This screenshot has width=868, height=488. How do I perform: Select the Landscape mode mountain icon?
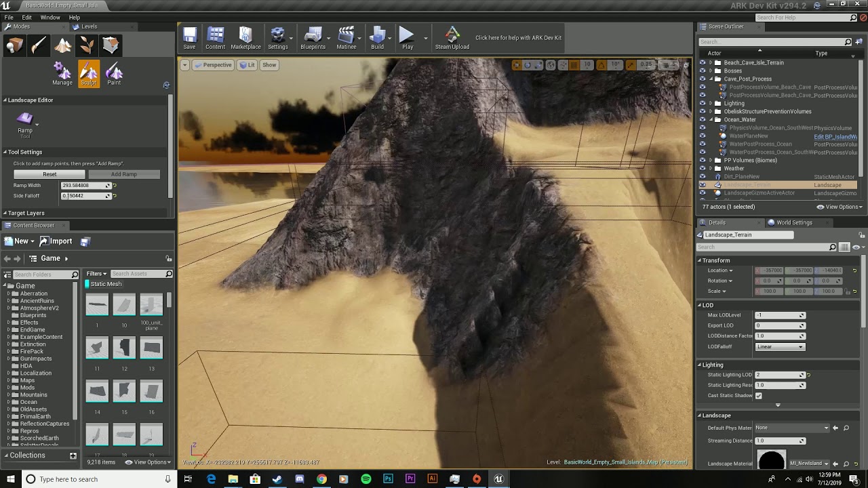63,45
